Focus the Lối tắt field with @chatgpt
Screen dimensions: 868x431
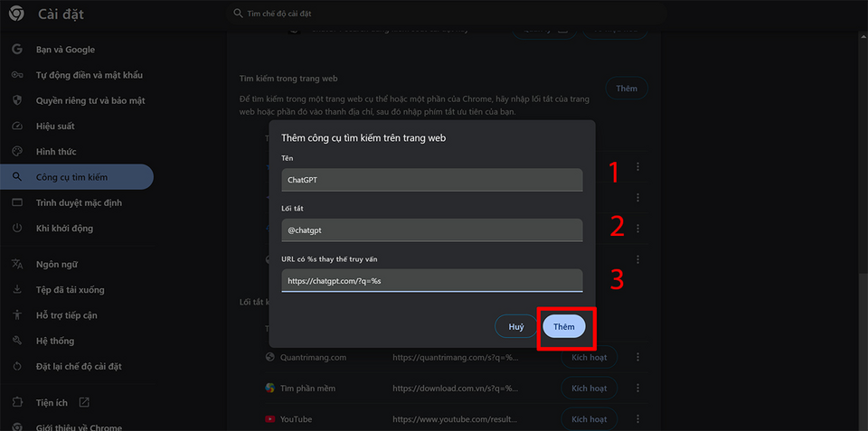point(432,230)
